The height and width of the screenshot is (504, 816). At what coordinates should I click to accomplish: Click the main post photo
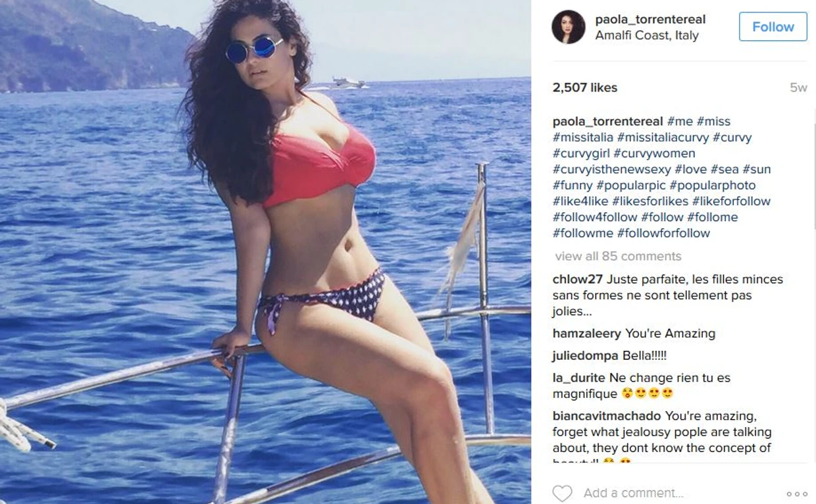coord(265,252)
